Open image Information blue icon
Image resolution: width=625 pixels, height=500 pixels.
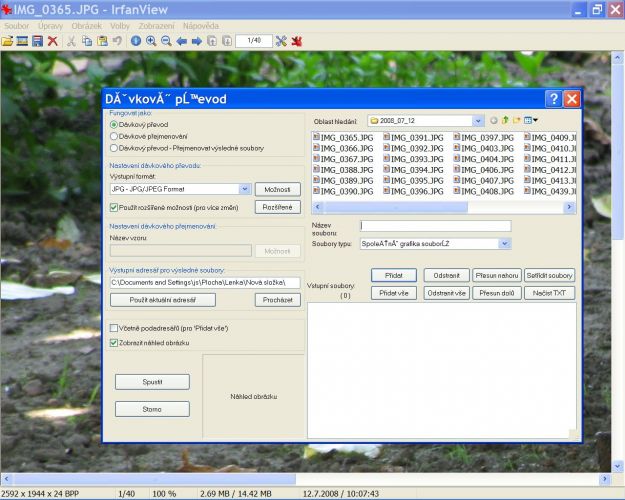coord(136,41)
